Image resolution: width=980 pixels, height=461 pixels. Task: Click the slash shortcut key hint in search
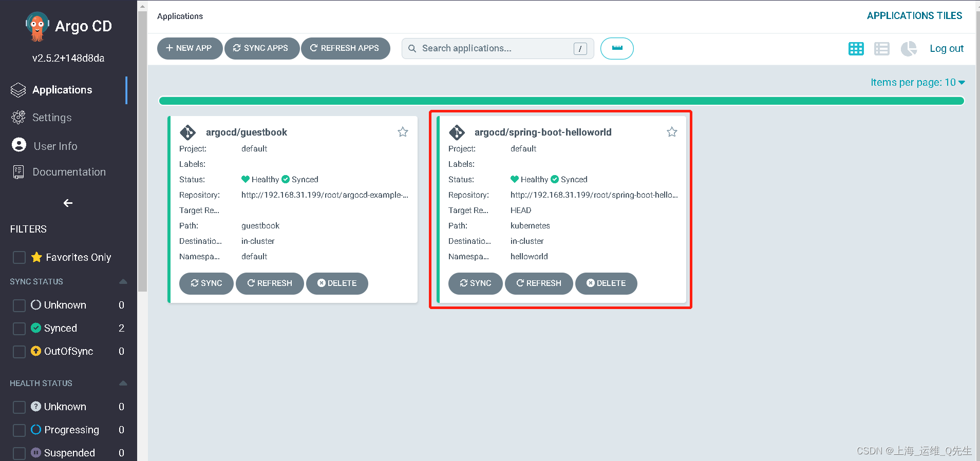(580, 49)
